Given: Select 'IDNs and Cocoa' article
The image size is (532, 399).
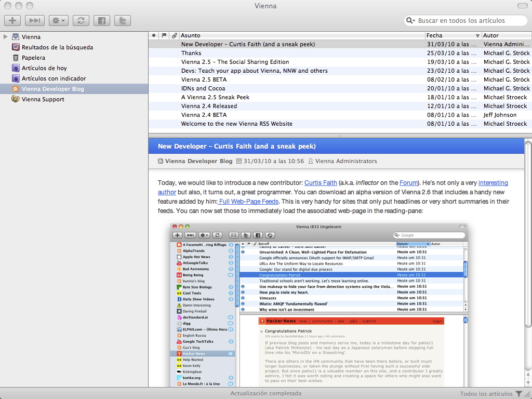Looking at the screenshot, I should (x=340, y=88).
